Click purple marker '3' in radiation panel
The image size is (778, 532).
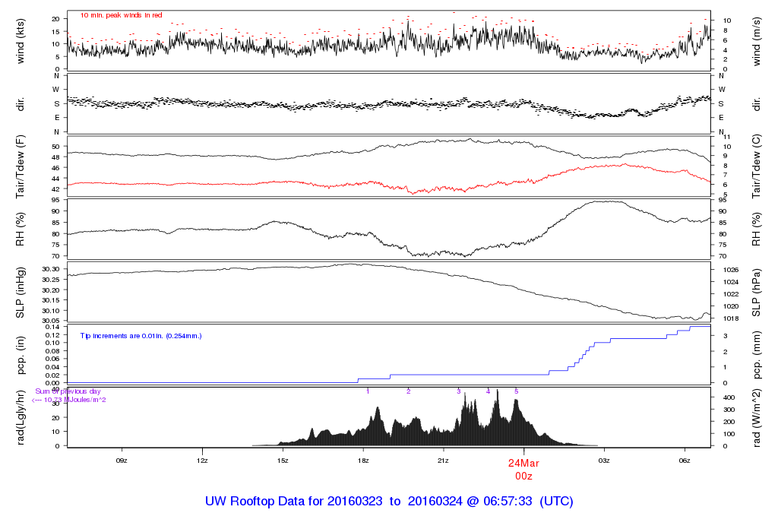[458, 391]
